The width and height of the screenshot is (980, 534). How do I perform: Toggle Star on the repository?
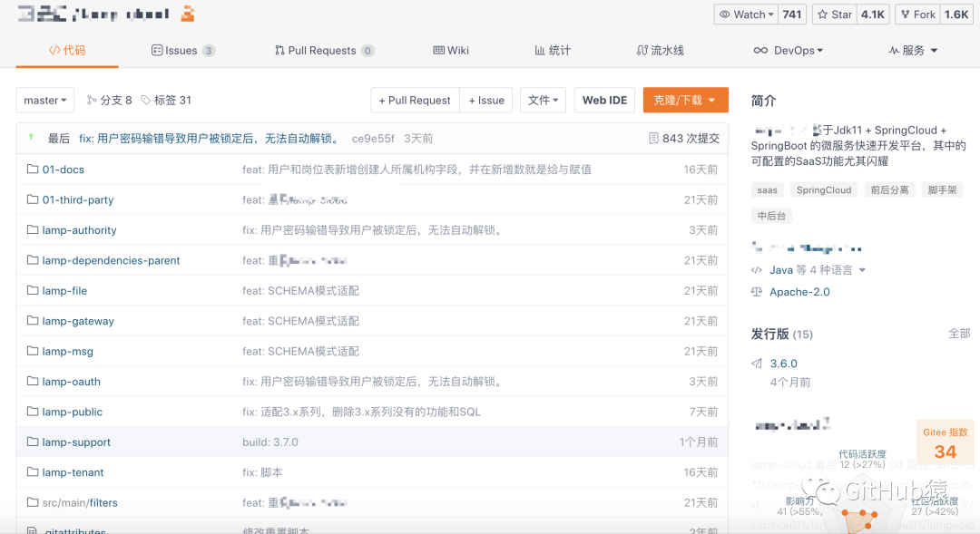[833, 14]
